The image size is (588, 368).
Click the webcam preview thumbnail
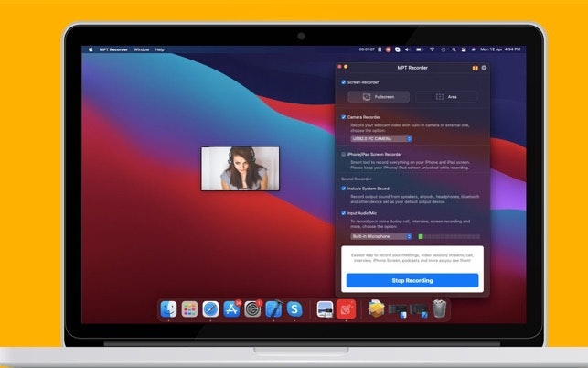click(x=241, y=168)
